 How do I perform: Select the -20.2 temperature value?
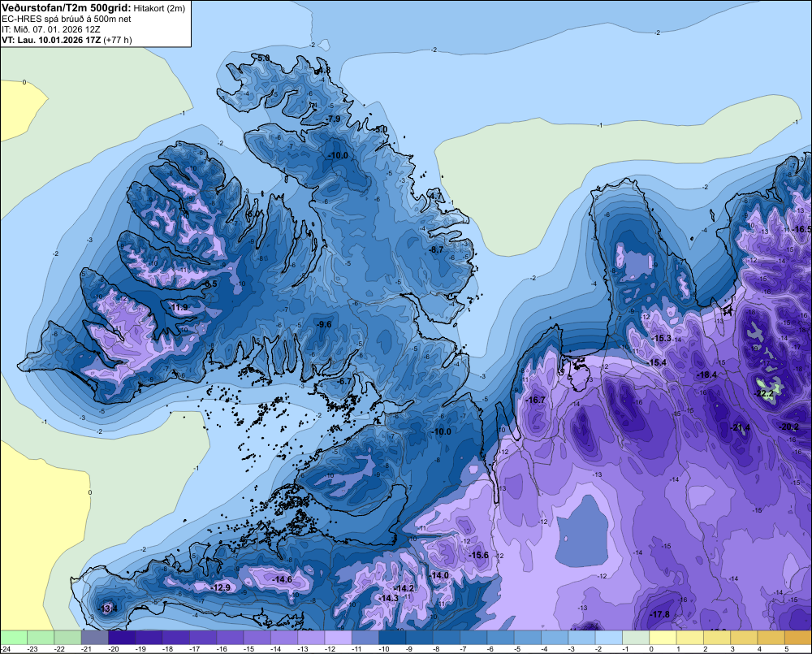789,427
